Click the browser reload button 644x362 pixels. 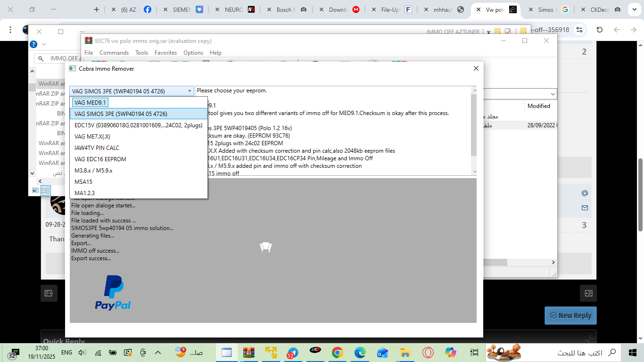pyautogui.click(x=600, y=30)
